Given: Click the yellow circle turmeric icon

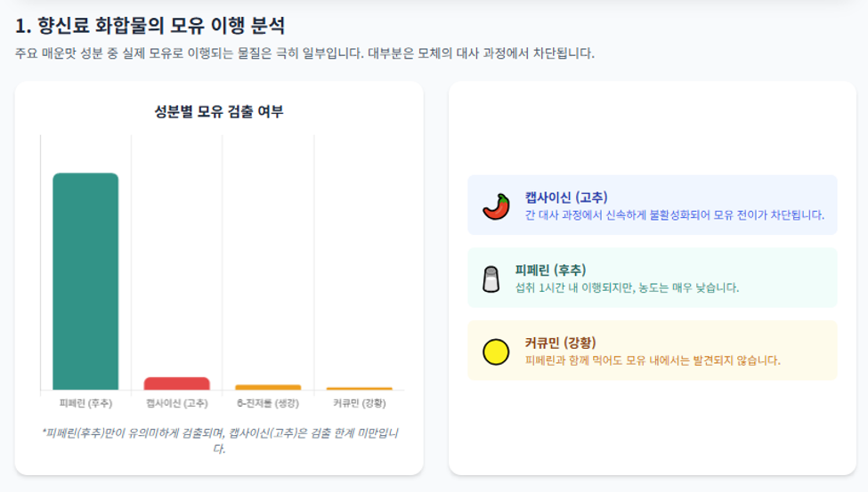Looking at the screenshot, I should pos(496,352).
